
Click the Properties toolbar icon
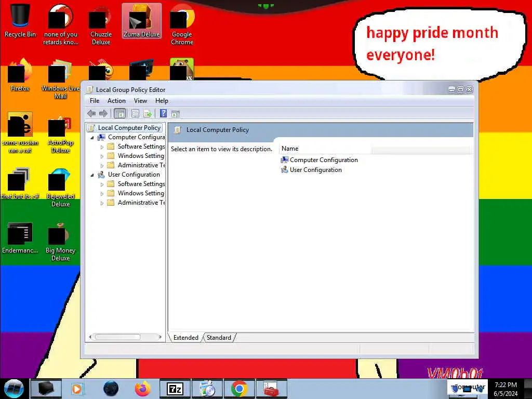(135, 114)
